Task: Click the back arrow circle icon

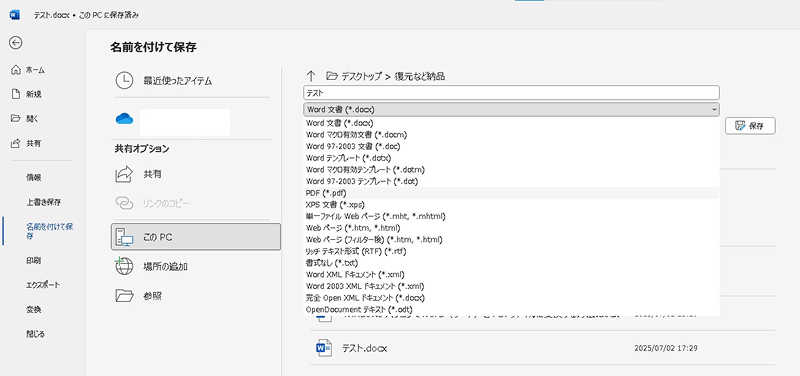Action: pos(15,43)
